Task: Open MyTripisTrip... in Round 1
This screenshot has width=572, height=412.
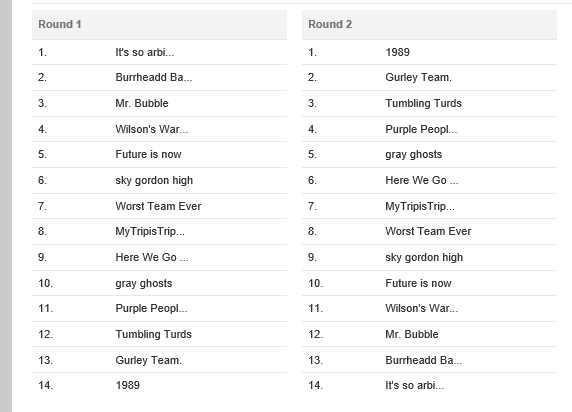Action: point(150,231)
